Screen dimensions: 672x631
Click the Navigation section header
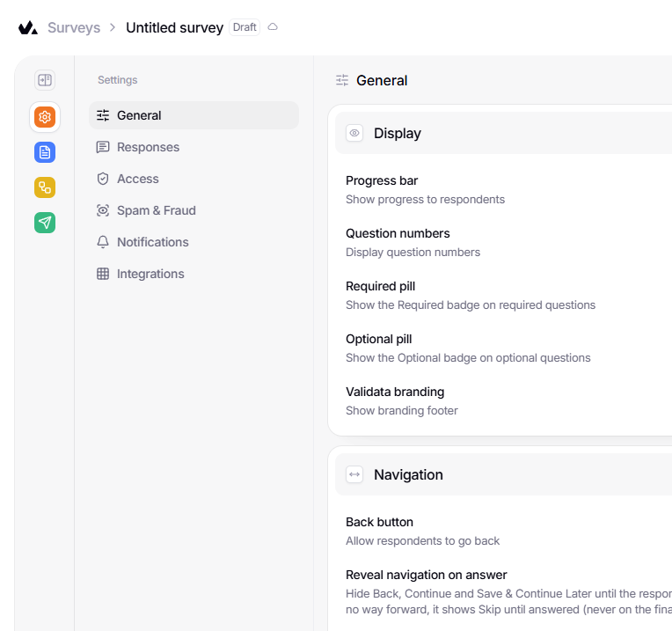pos(504,474)
